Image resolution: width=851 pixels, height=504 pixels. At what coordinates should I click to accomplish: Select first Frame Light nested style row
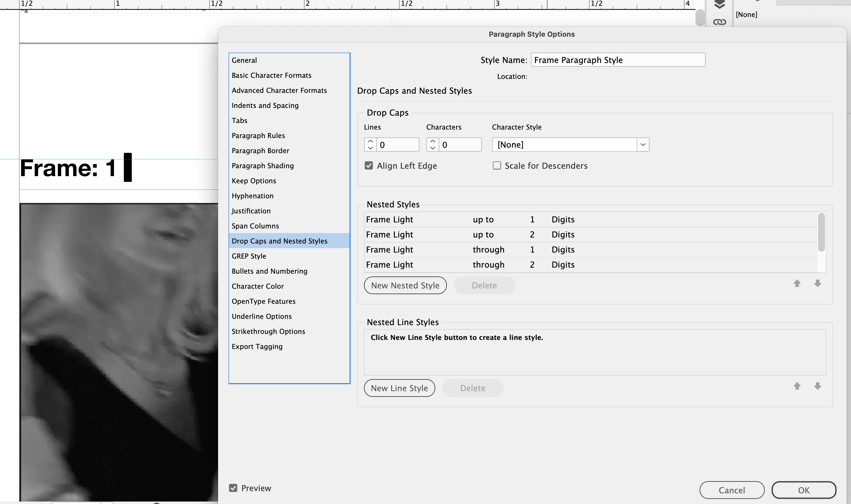[389, 219]
